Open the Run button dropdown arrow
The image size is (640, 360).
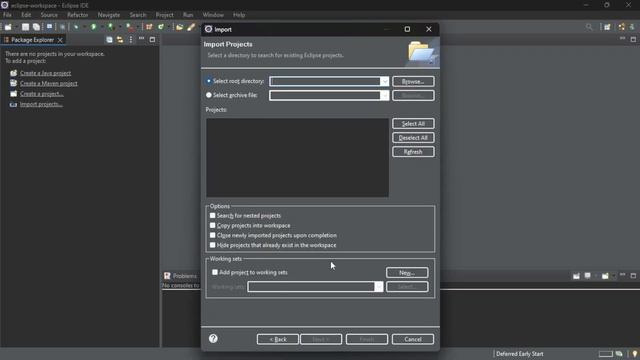coord(102,27)
